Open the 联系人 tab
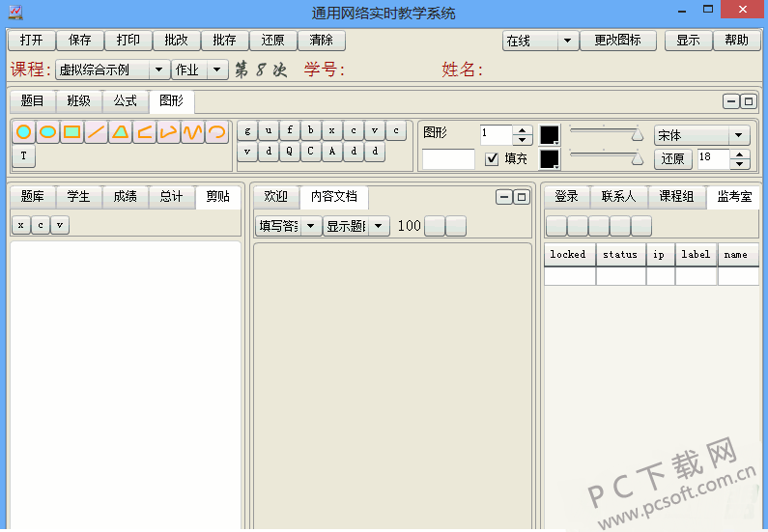Screen dimensions: 768x532 (x=618, y=197)
